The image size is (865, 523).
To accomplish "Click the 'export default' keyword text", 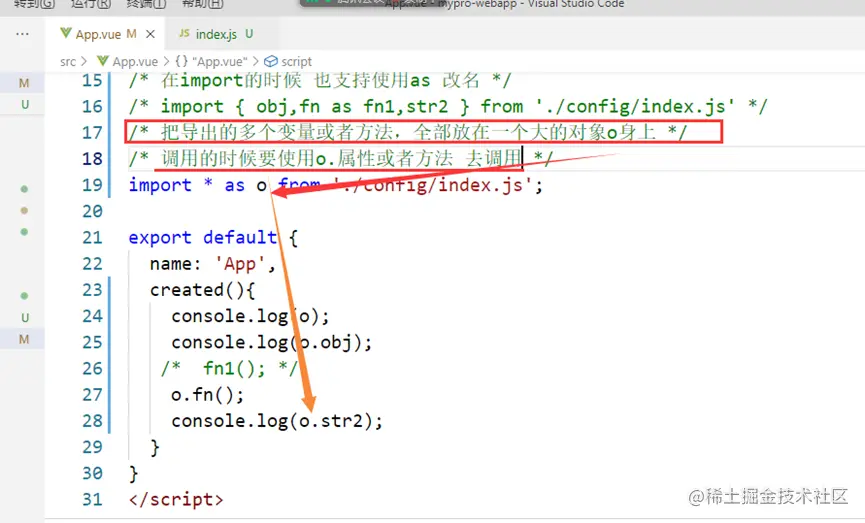I will point(203,238).
